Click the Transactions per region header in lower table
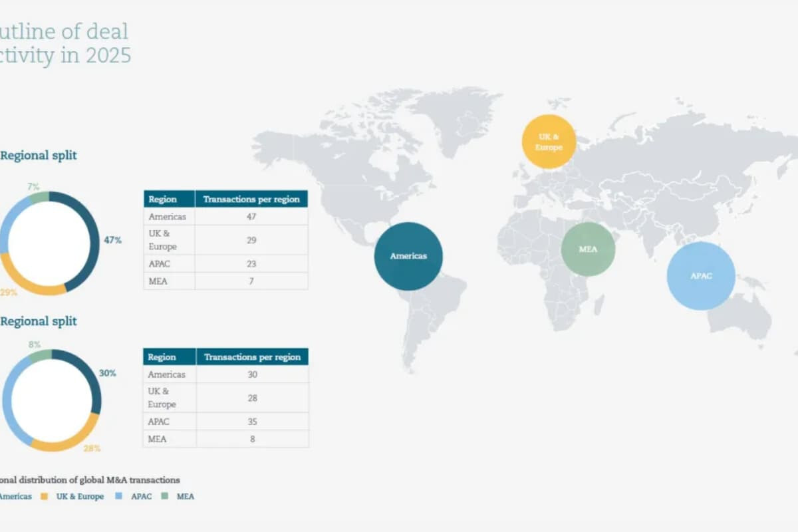Screen dimensions: 798x532 [251, 357]
